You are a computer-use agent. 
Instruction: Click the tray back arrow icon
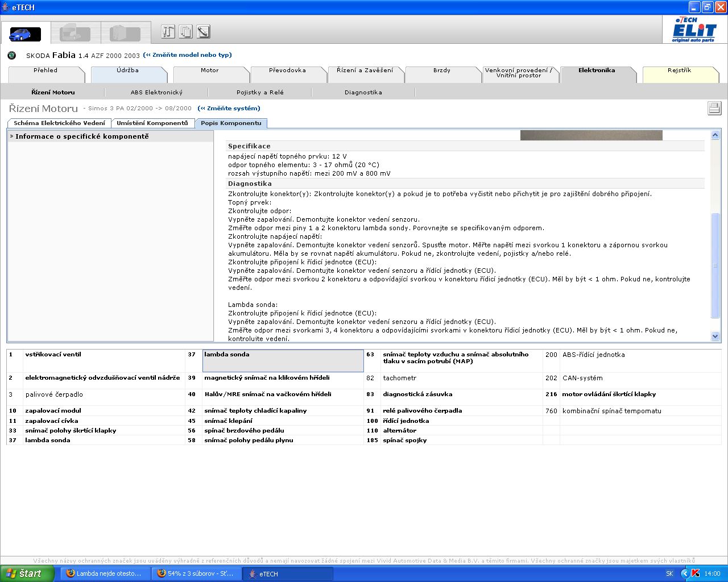[x=685, y=573]
